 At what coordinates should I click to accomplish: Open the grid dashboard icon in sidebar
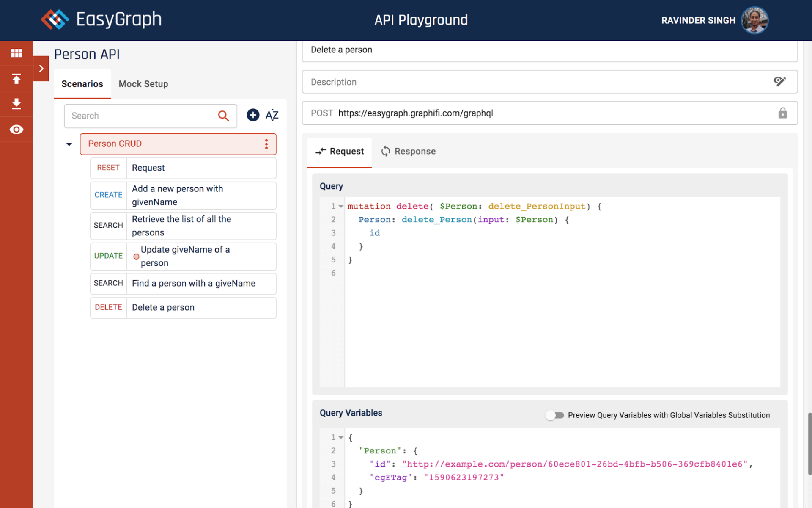pos(16,53)
